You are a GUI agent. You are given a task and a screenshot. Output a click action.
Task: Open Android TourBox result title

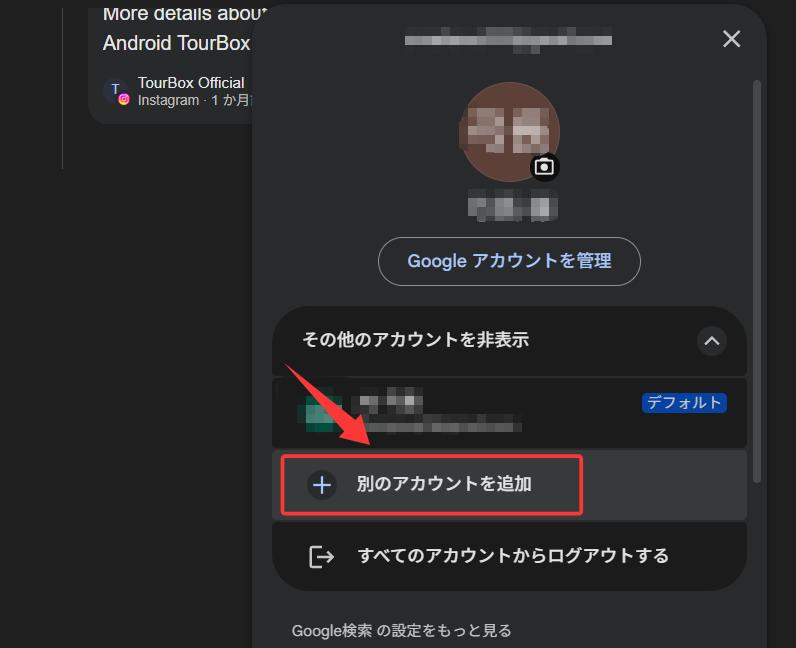click(x=177, y=43)
